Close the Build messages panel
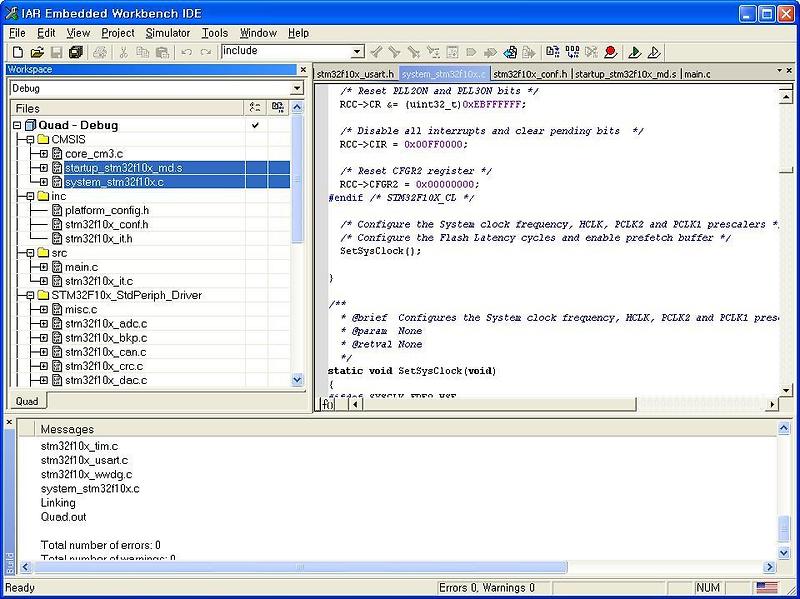 (9, 422)
